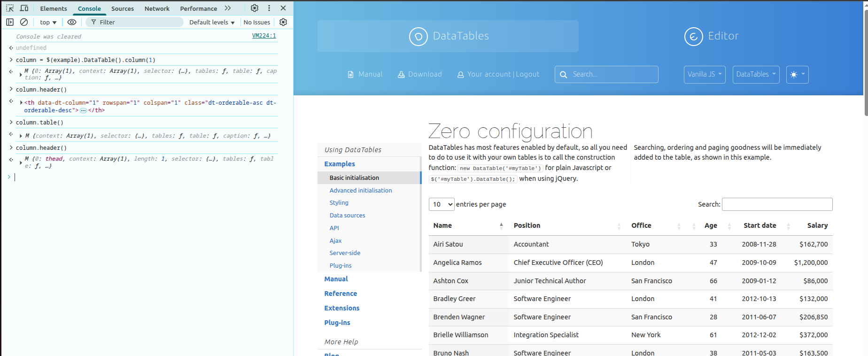Image resolution: width=868 pixels, height=356 pixels.
Task: Create live expression with the eye icon
Action: point(72,22)
